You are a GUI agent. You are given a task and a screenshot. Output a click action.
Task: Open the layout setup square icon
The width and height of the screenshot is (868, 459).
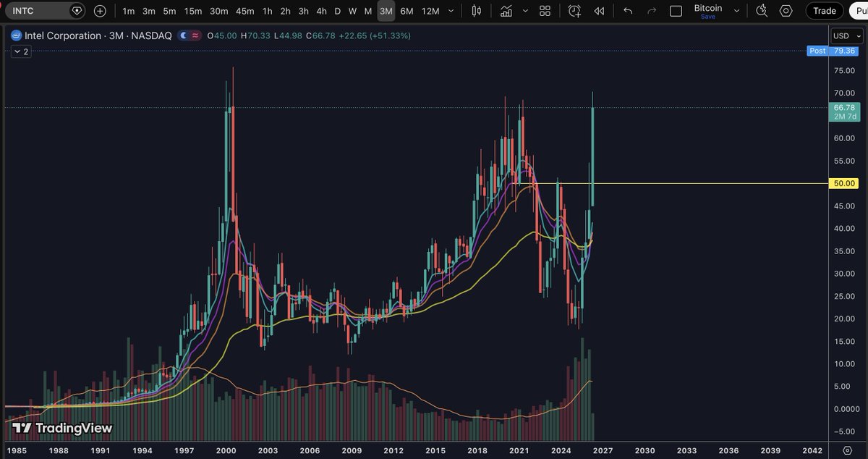676,11
